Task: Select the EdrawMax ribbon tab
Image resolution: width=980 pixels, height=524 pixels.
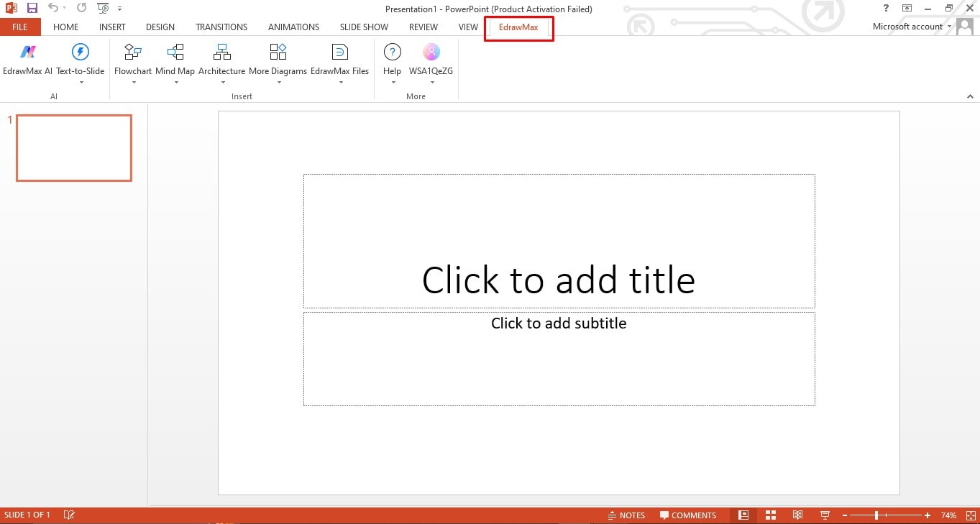Action: 518,27
